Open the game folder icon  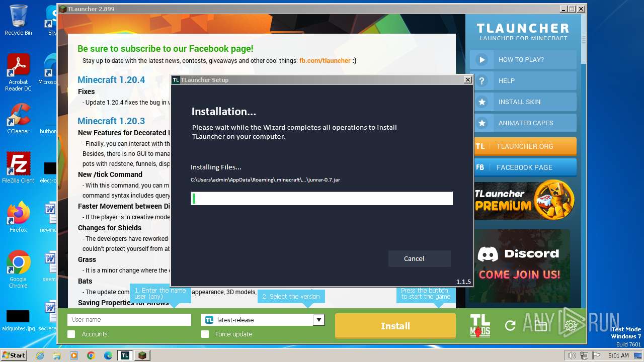(x=540, y=326)
